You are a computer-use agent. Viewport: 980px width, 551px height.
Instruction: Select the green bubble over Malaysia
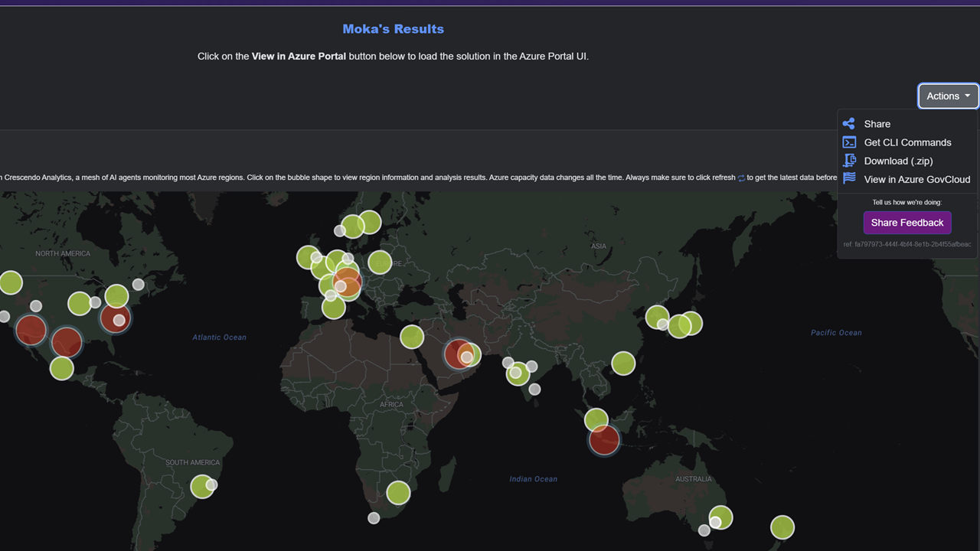point(596,419)
